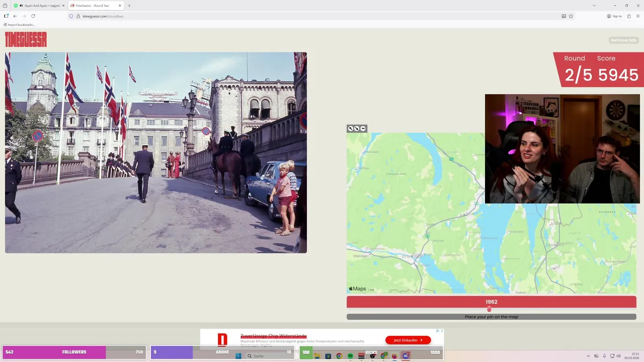Viewport: 644px width, 362px height.
Task: Click the taskbar Suche search box
Action: pos(270,356)
